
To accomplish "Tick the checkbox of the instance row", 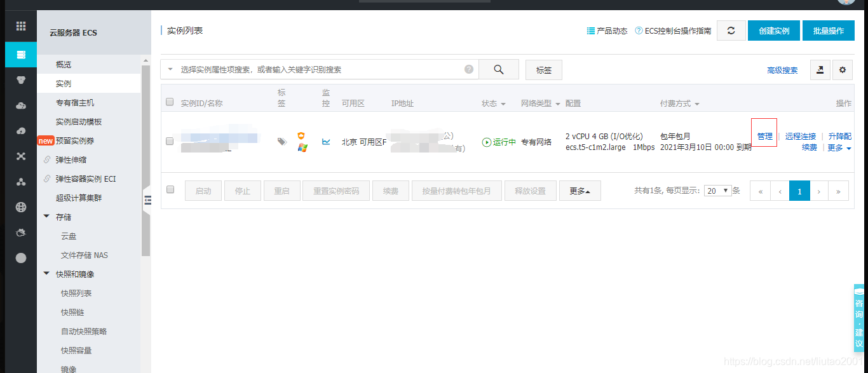I will tap(170, 141).
